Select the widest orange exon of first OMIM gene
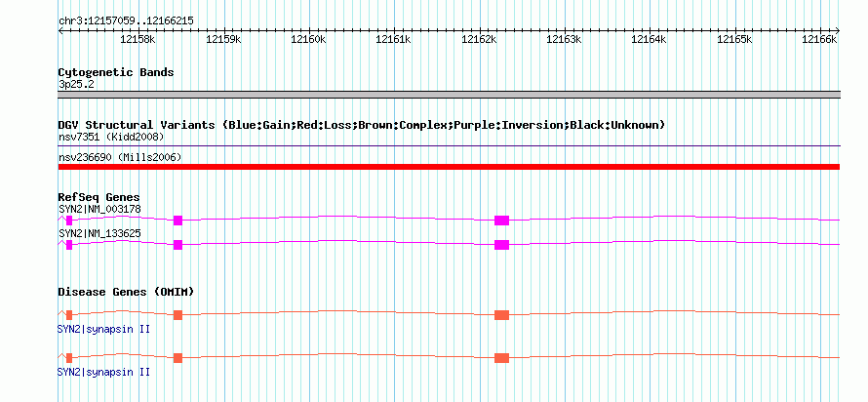The width and height of the screenshot is (868, 402). point(501,315)
